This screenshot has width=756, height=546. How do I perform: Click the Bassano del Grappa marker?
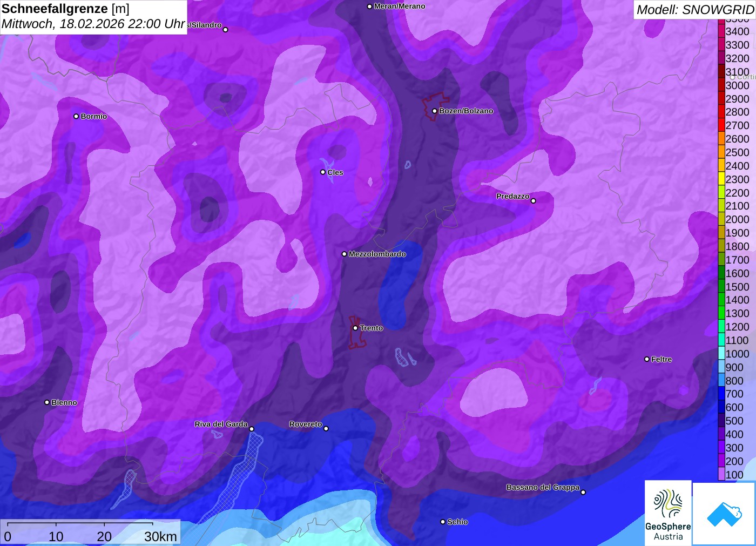click(x=583, y=492)
